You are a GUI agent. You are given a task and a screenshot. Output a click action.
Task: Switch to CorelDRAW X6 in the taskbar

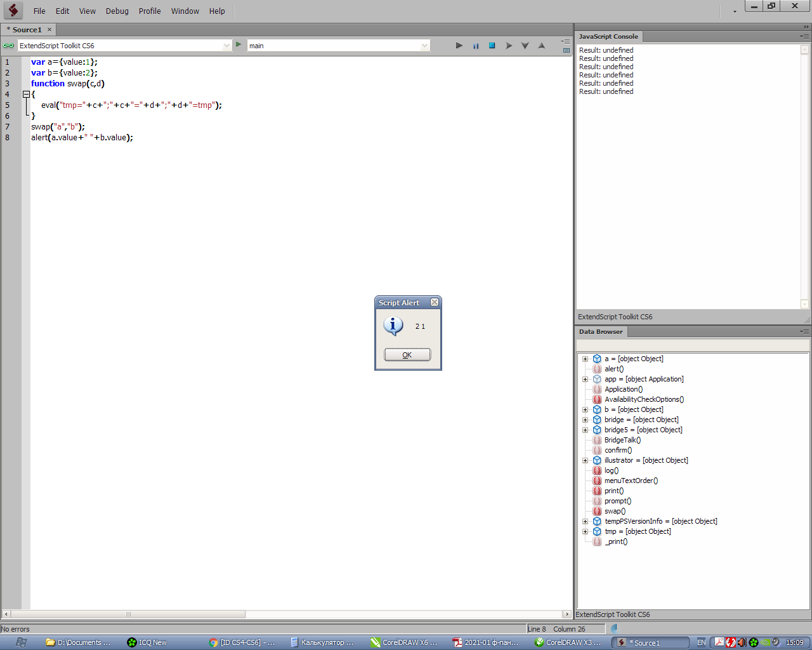pos(404,642)
